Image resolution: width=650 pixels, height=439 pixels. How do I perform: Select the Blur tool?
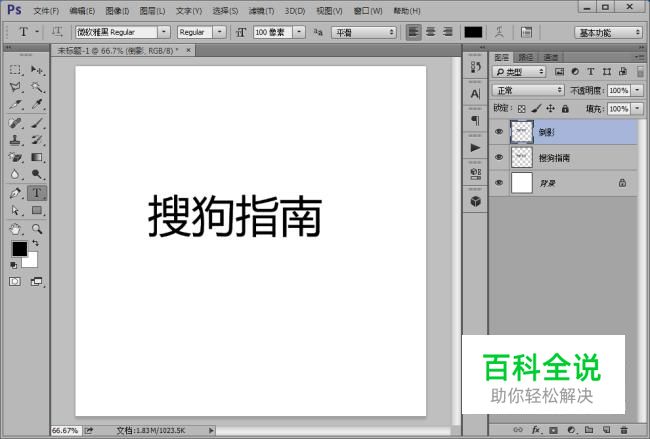tap(15, 174)
